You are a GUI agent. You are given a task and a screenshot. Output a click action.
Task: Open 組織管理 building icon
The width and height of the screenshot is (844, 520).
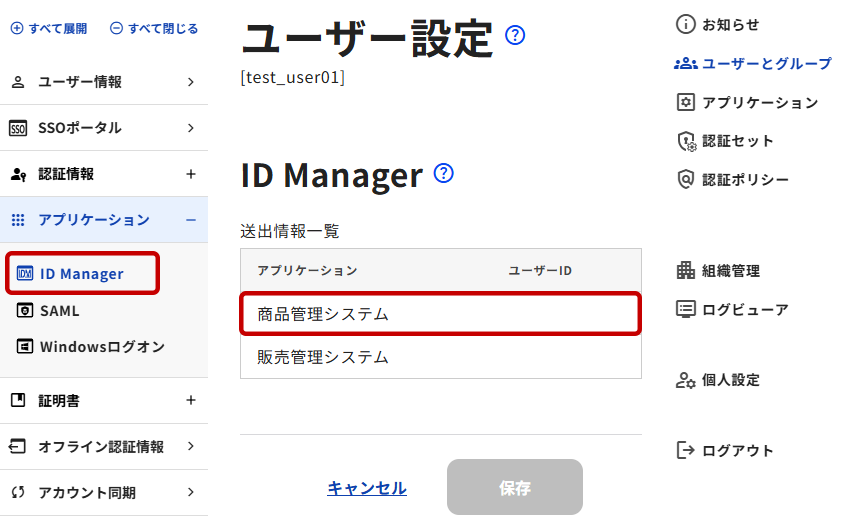click(686, 270)
